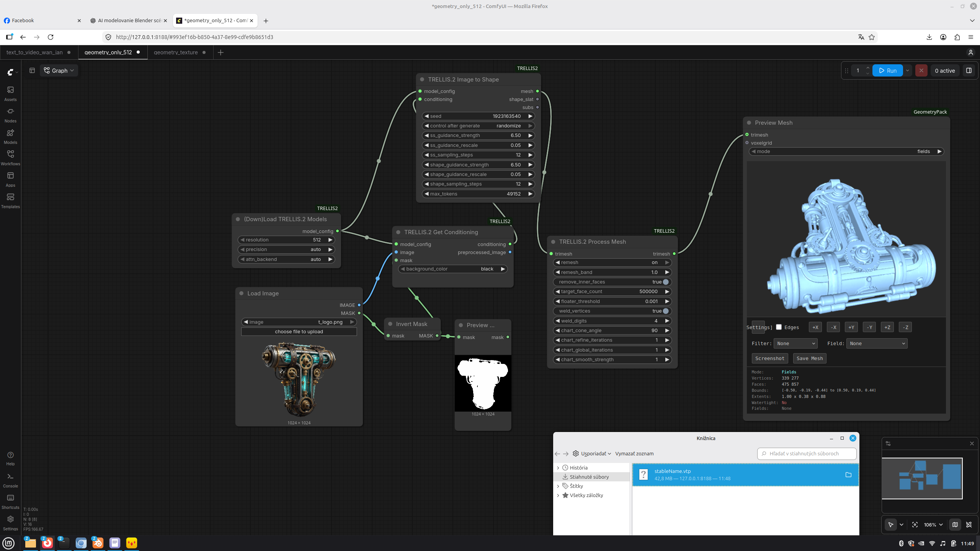Click the cancel current run button
980x551 pixels.
coord(921,70)
